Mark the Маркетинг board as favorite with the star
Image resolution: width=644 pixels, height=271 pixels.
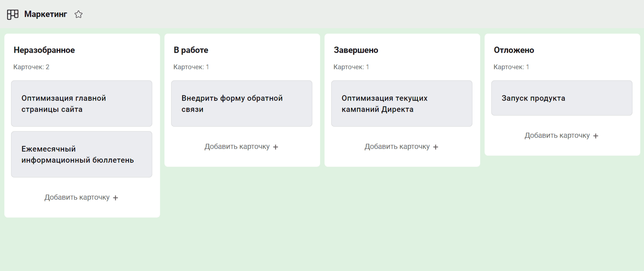click(79, 14)
